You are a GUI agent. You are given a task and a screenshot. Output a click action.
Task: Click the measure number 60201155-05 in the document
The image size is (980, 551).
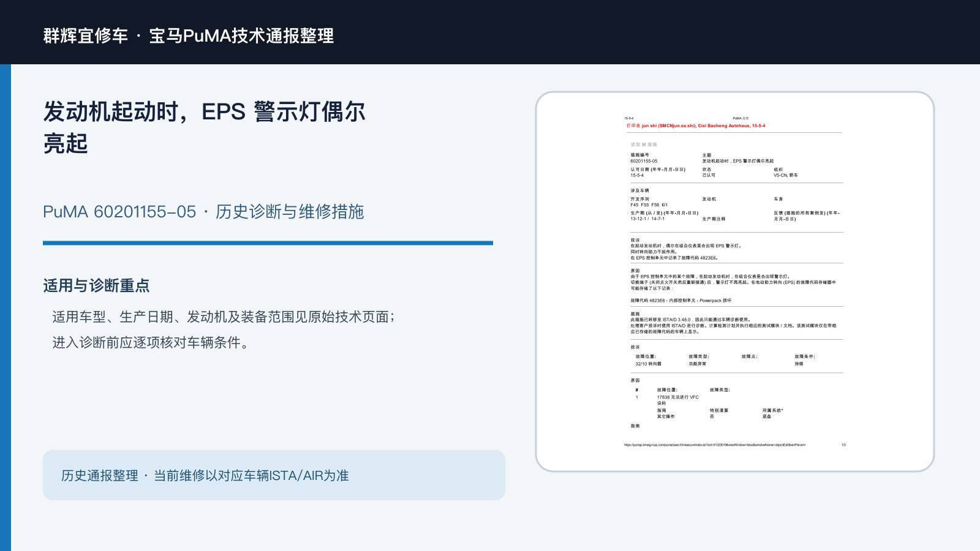644,161
